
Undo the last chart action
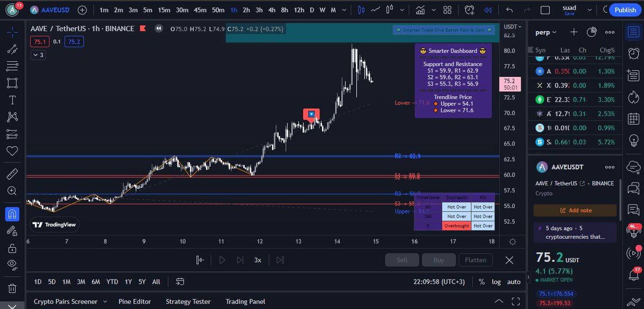pyautogui.click(x=510, y=10)
